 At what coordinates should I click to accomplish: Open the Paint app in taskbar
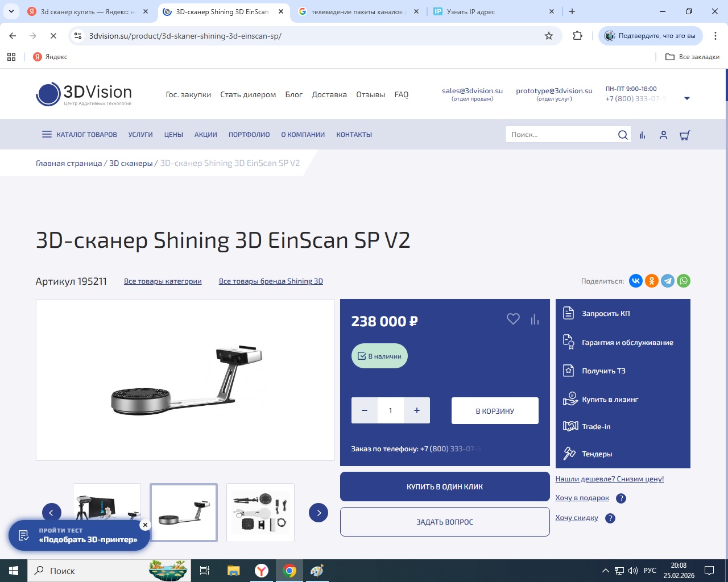(317, 571)
